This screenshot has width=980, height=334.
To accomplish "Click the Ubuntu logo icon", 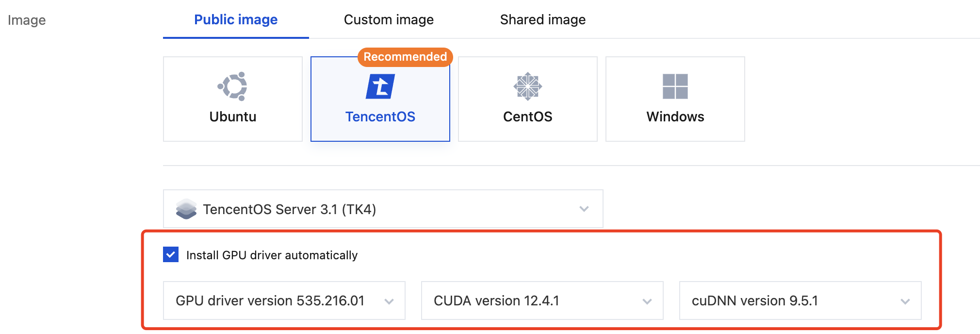I will [x=233, y=86].
